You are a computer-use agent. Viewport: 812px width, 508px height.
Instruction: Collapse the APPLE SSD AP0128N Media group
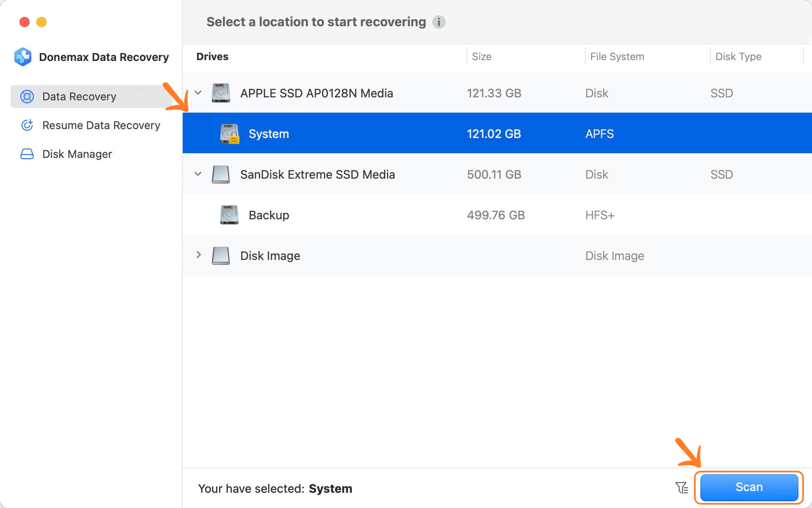[198, 93]
